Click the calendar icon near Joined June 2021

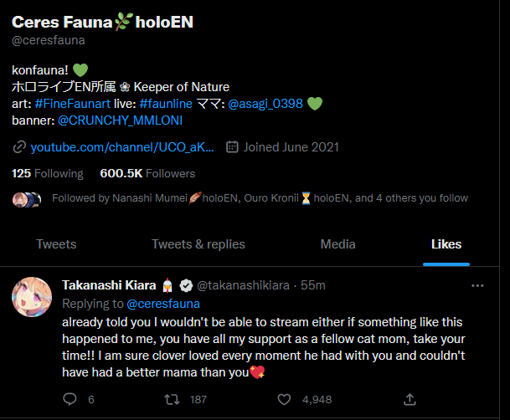pyautogui.click(x=232, y=147)
